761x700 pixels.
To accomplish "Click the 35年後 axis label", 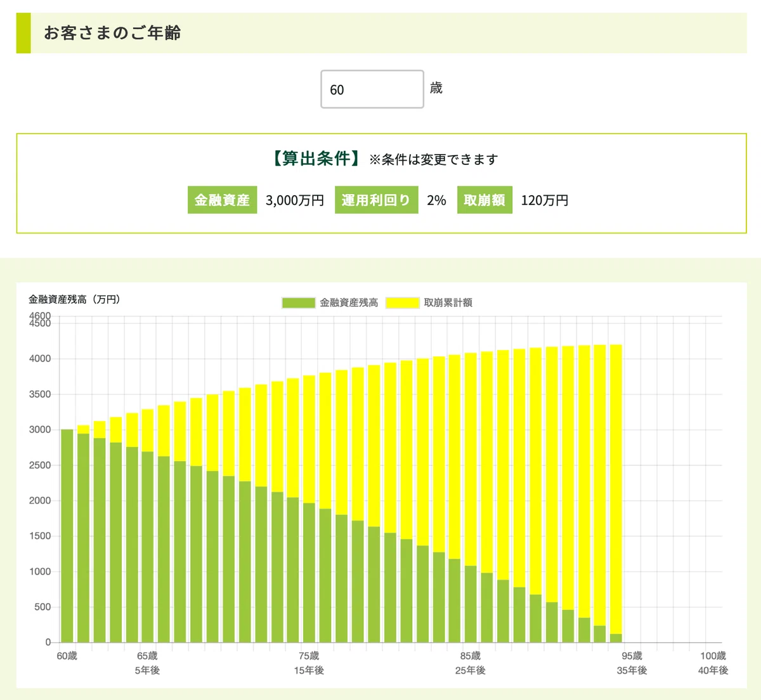I will [x=632, y=671].
